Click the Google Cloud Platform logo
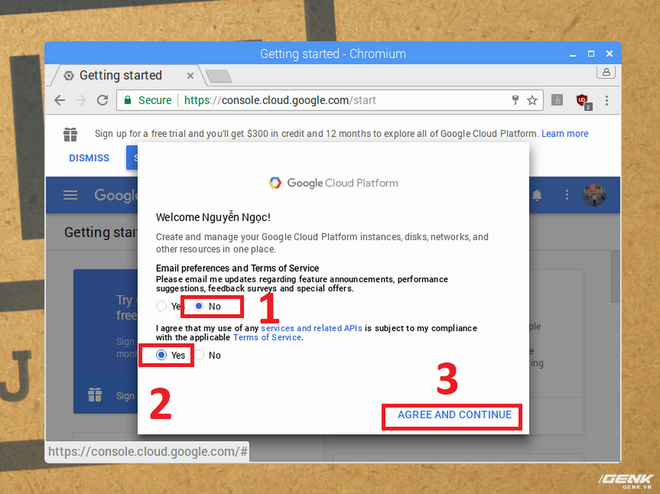The width and height of the screenshot is (660, 494). [333, 183]
